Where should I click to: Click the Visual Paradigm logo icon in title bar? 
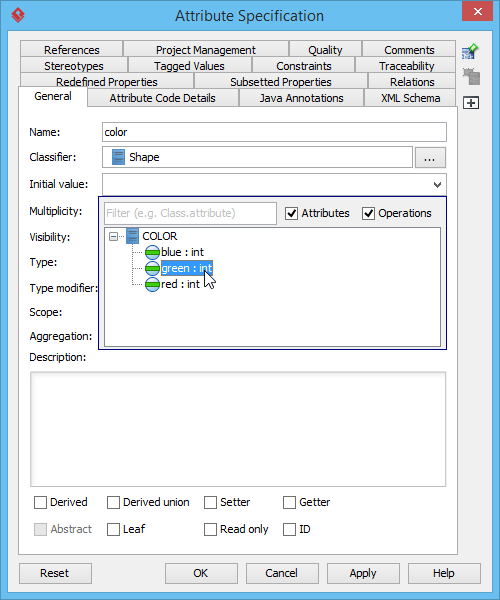click(x=18, y=15)
